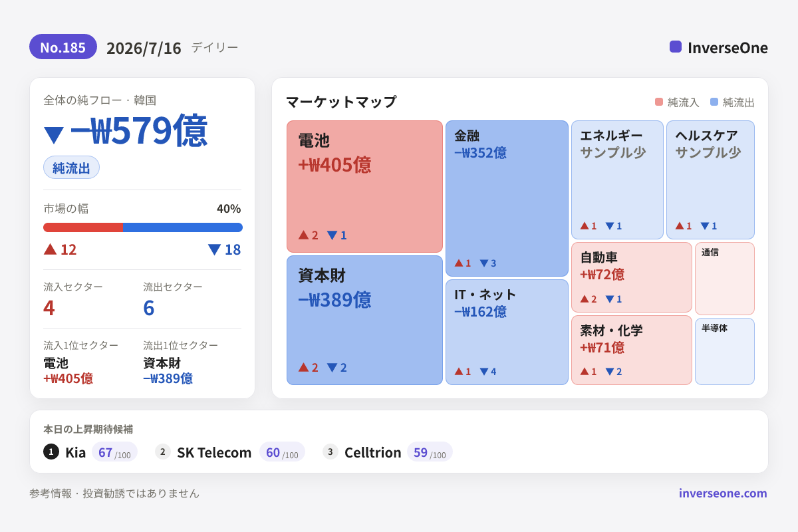Viewport: 798px width, 532px height.
Task: Click the red up-triangle beside 12
Action: tap(50, 249)
